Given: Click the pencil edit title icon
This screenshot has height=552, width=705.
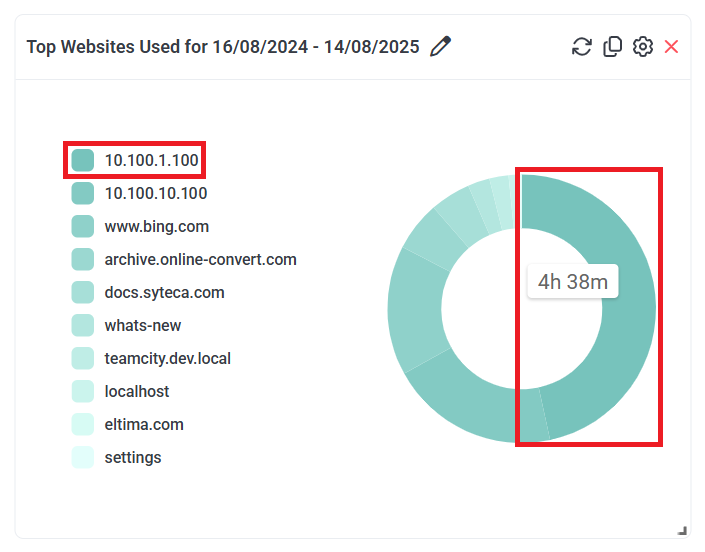Looking at the screenshot, I should [440, 46].
